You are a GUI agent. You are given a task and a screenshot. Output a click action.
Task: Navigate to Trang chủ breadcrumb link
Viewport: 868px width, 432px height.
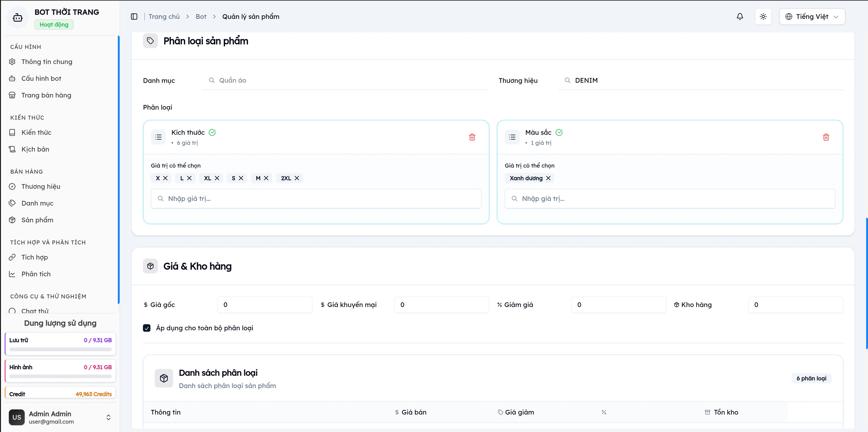pos(164,17)
